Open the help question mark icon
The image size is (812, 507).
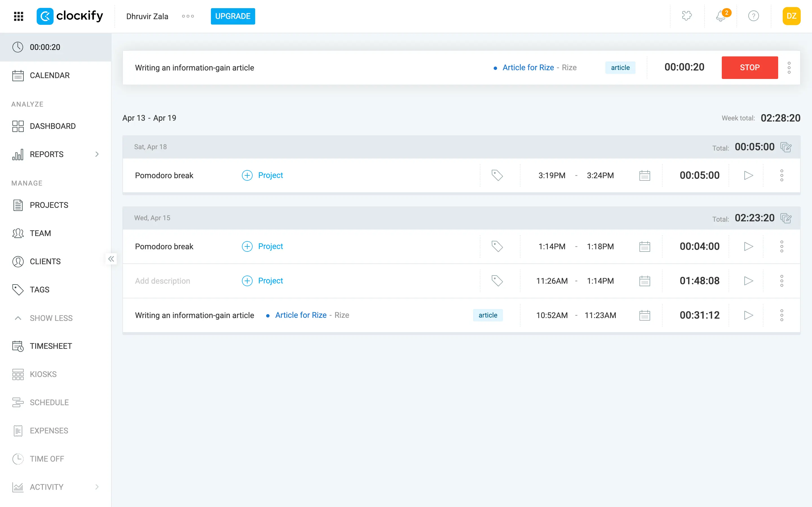[x=753, y=16]
